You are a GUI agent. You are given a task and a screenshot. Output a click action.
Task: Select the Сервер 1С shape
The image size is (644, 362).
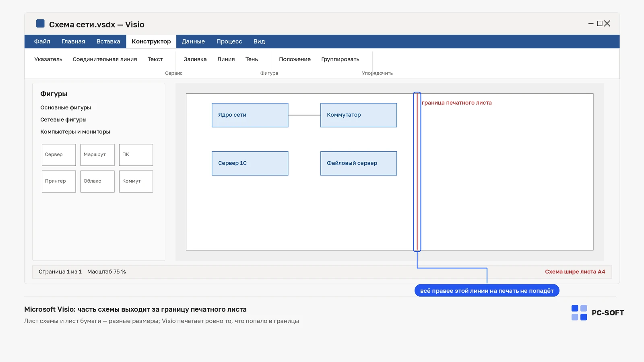point(250,163)
